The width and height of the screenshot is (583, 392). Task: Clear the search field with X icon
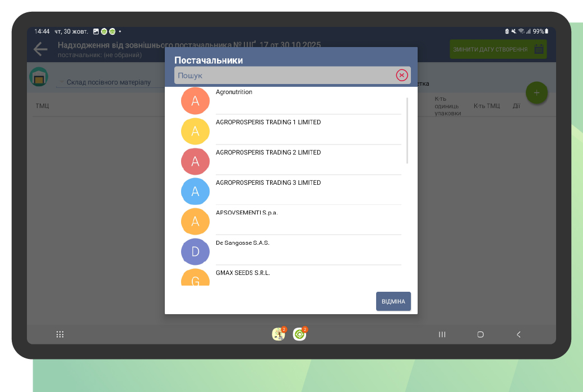tap(401, 75)
